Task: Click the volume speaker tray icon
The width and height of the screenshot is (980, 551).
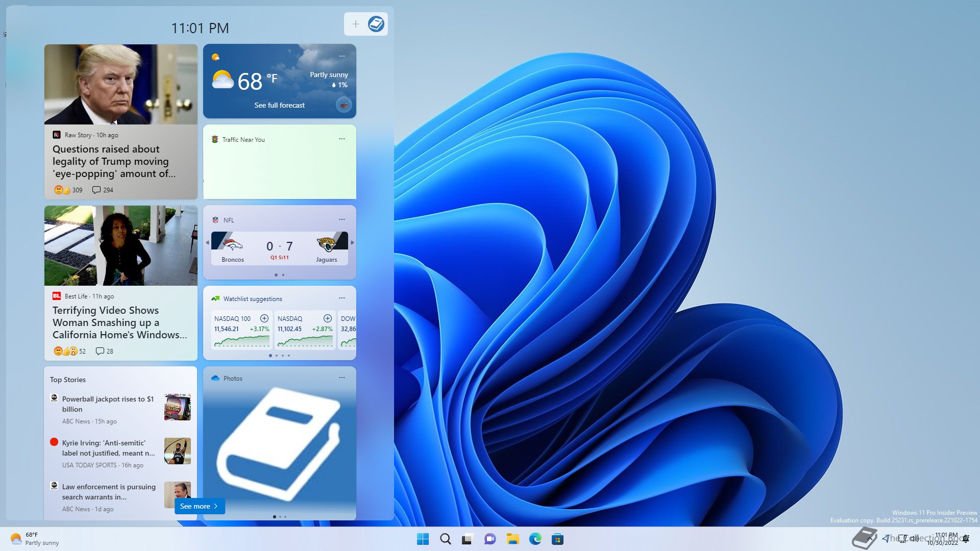Action: (x=914, y=538)
